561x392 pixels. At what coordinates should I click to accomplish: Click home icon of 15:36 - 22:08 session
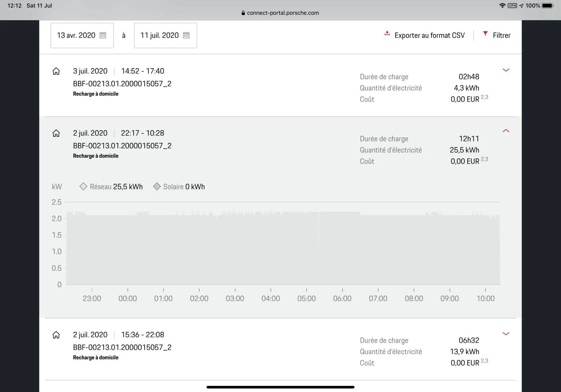tap(56, 335)
